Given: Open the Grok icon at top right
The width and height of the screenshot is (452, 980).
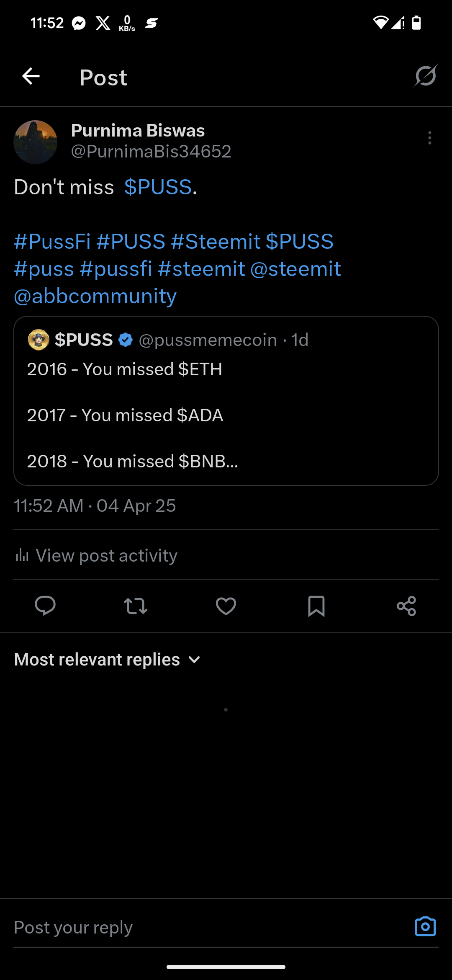Looking at the screenshot, I should click(x=425, y=76).
